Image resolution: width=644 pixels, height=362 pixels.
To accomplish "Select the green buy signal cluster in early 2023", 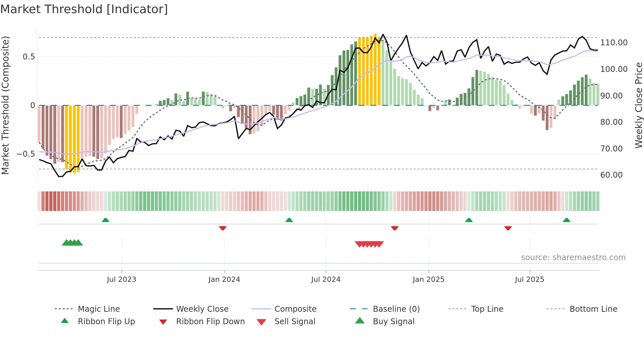I will pyautogui.click(x=72, y=243).
